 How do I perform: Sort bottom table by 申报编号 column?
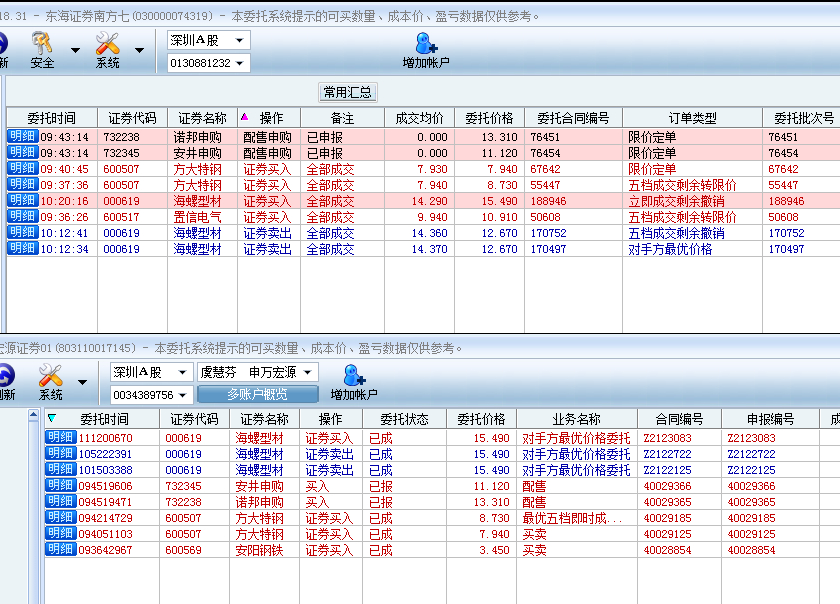pyautogui.click(x=770, y=419)
